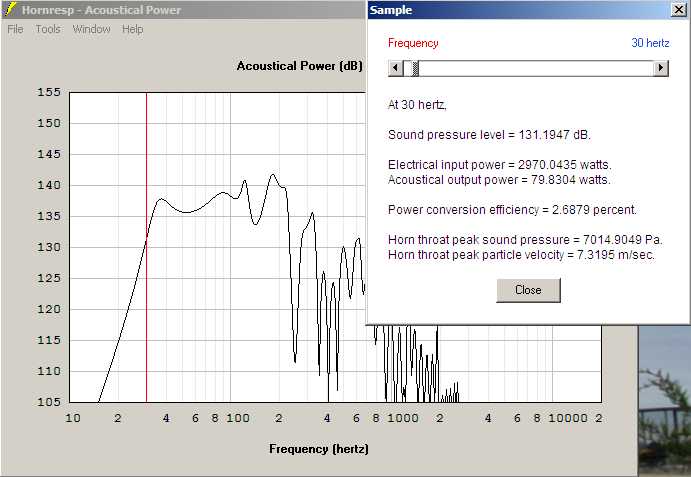Click the 'Frequency (hertz)' axis label
Viewport: 691px width, 477px height.
319,449
